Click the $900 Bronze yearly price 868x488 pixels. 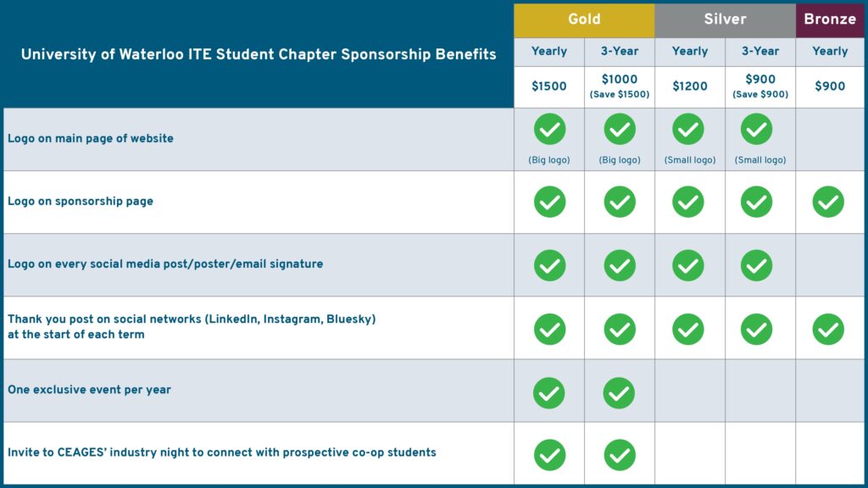click(x=830, y=86)
